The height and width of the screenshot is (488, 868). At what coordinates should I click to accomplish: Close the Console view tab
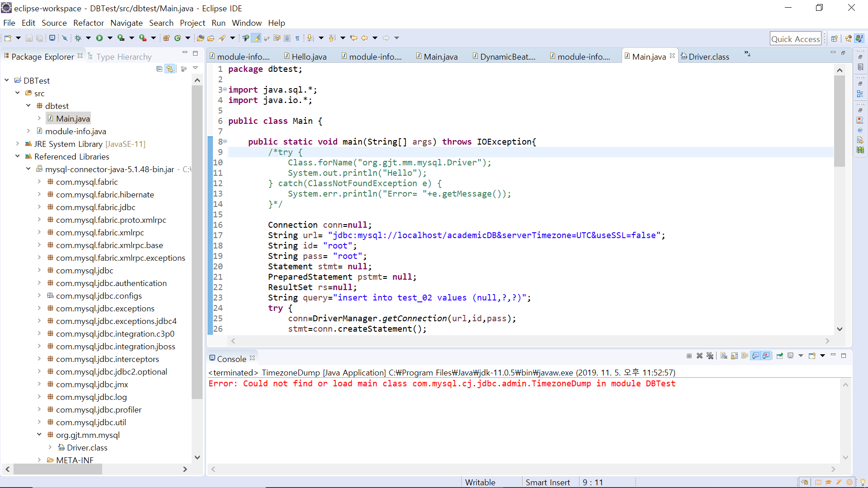252,358
